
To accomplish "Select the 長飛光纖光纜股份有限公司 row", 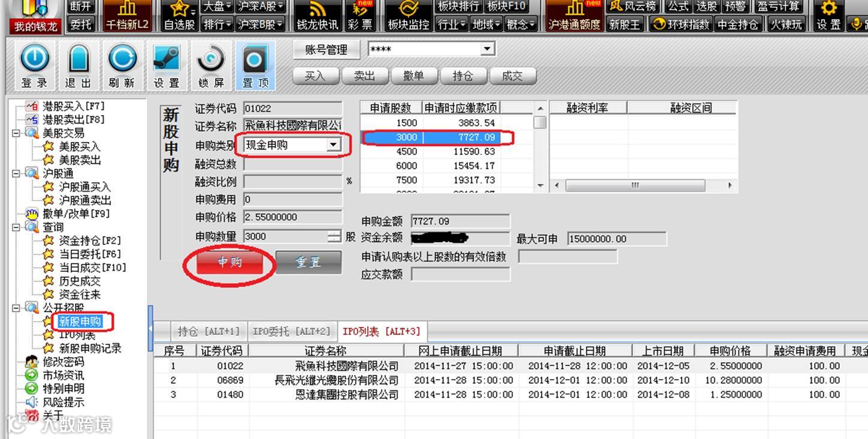I will 511,380.
